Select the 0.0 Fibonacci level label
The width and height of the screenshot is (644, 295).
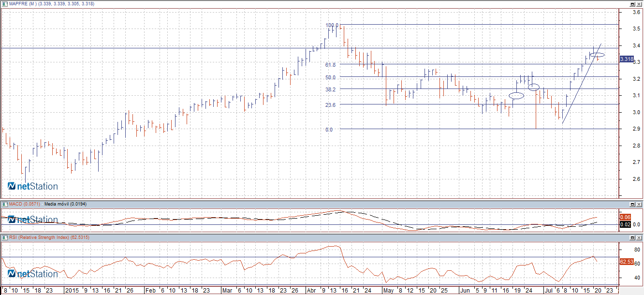329,130
